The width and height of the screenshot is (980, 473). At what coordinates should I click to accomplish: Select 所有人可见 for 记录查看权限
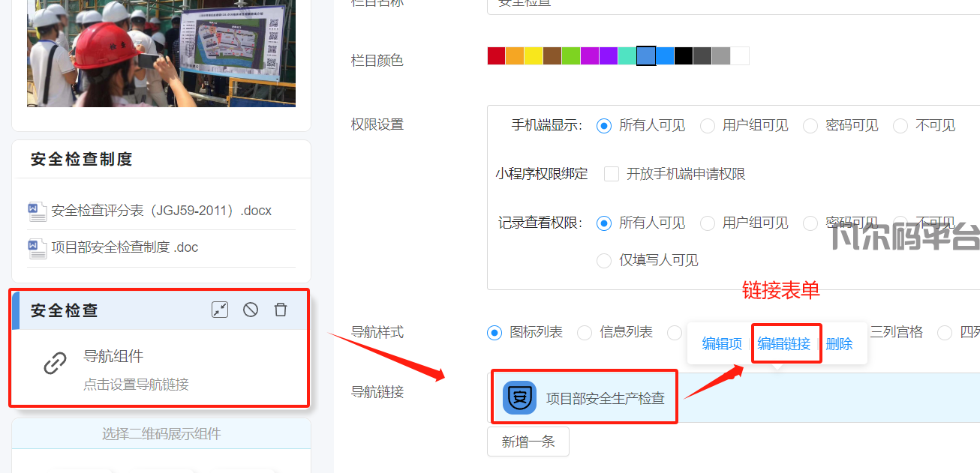[x=604, y=223]
